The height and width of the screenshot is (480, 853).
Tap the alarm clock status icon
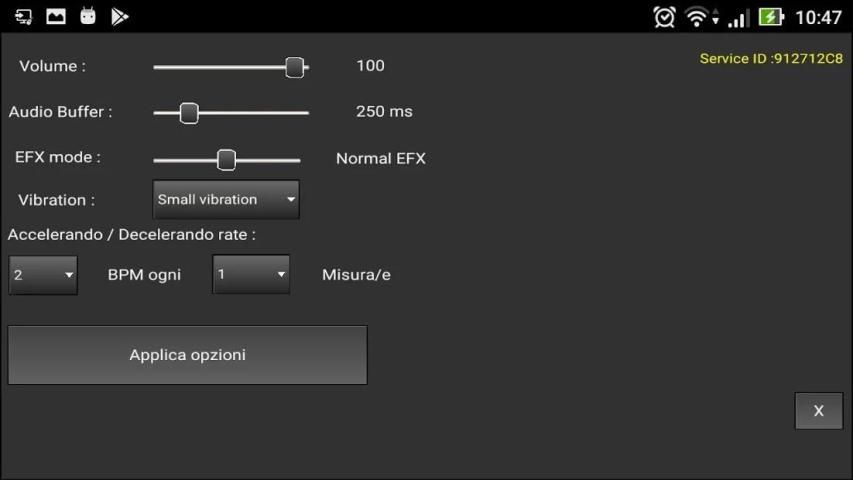point(664,17)
